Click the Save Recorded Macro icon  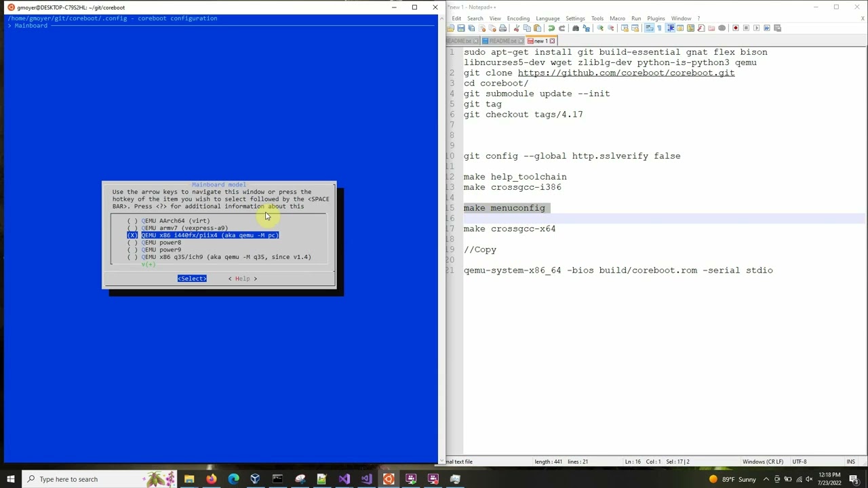point(777,28)
